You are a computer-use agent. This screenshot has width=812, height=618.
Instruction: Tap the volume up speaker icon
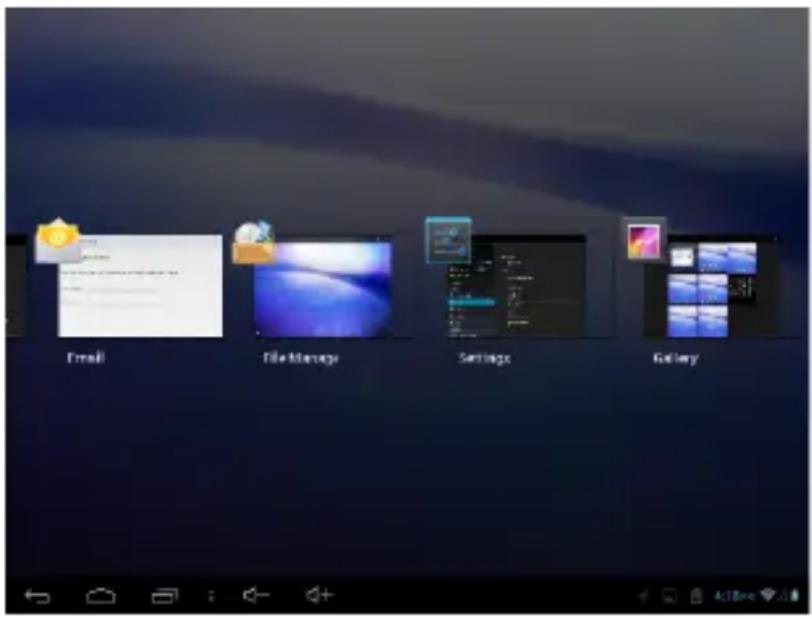tap(319, 595)
